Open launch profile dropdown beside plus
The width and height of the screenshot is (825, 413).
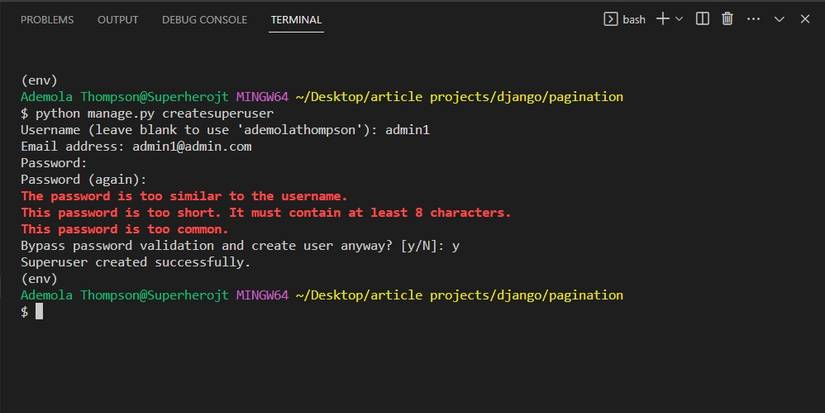point(679,19)
